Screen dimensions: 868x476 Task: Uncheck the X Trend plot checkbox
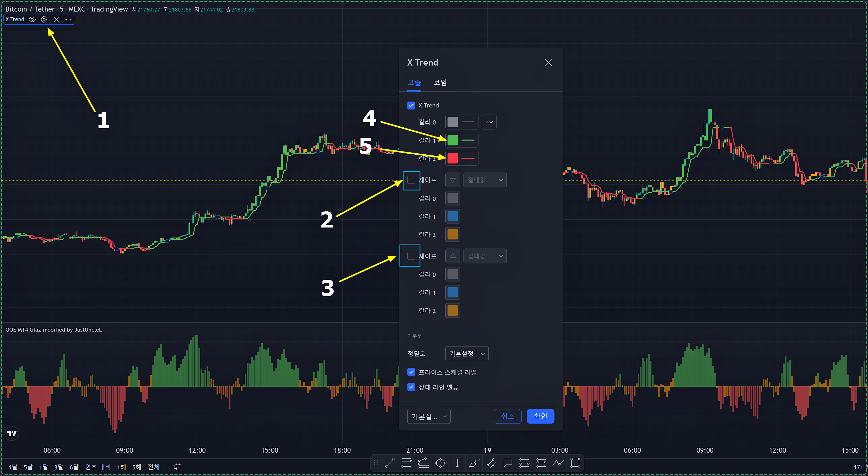coord(411,105)
